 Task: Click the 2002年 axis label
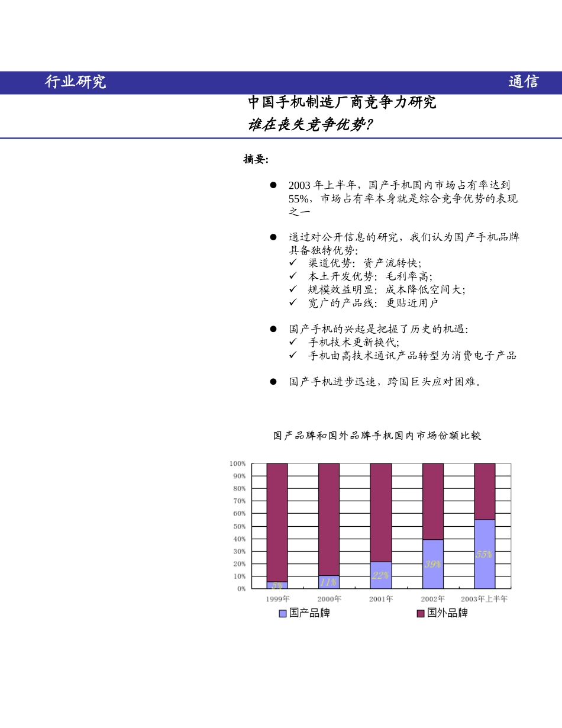click(x=433, y=599)
